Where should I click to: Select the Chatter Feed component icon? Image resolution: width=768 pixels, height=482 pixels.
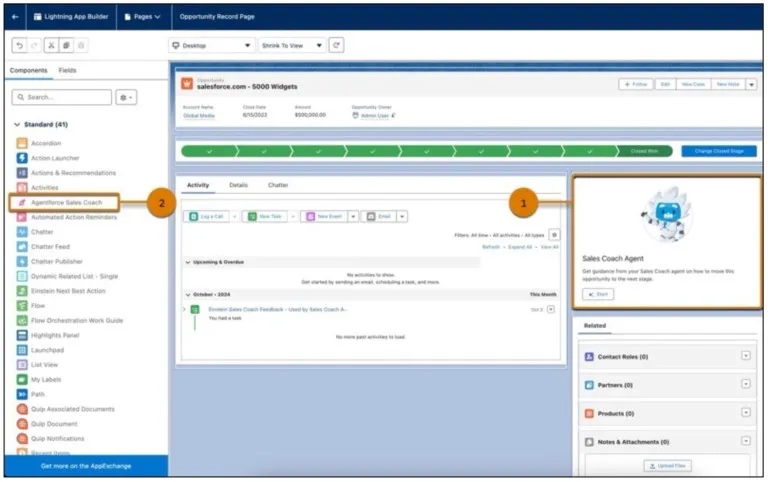pos(22,246)
